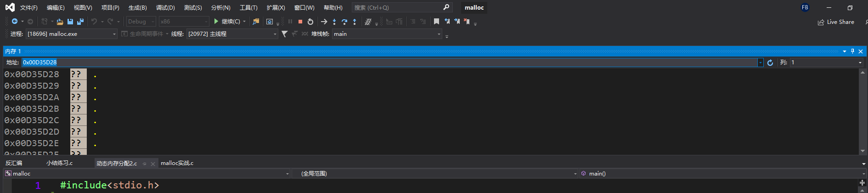Click the Navigate Backward arrow icon

[15, 22]
